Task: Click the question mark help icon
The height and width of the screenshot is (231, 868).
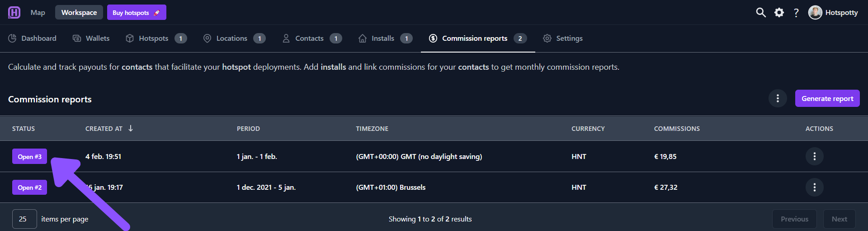Action: [796, 13]
